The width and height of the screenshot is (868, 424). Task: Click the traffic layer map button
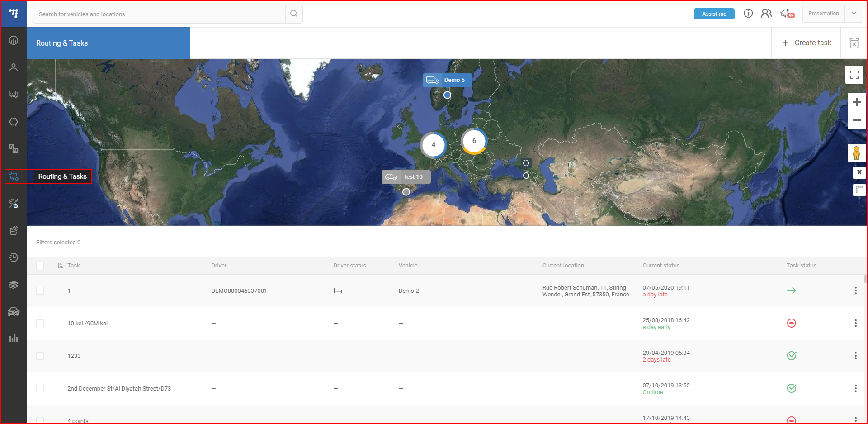point(859,172)
